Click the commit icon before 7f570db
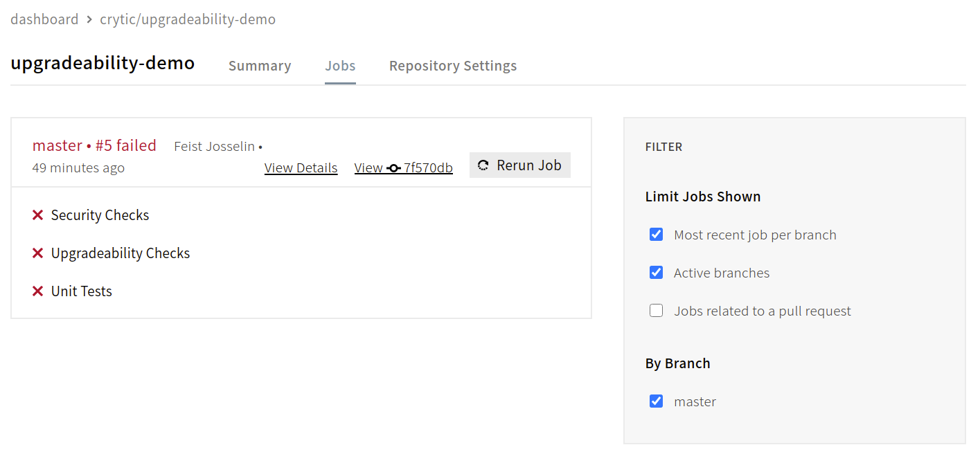 coord(394,168)
